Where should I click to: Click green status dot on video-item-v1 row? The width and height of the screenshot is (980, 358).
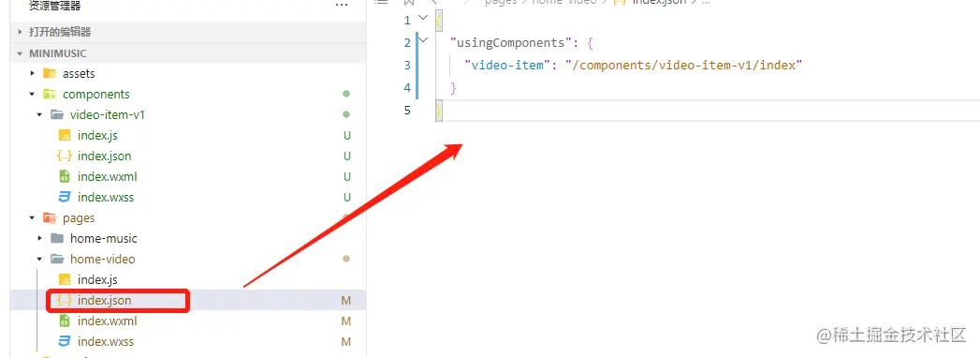coord(346,114)
